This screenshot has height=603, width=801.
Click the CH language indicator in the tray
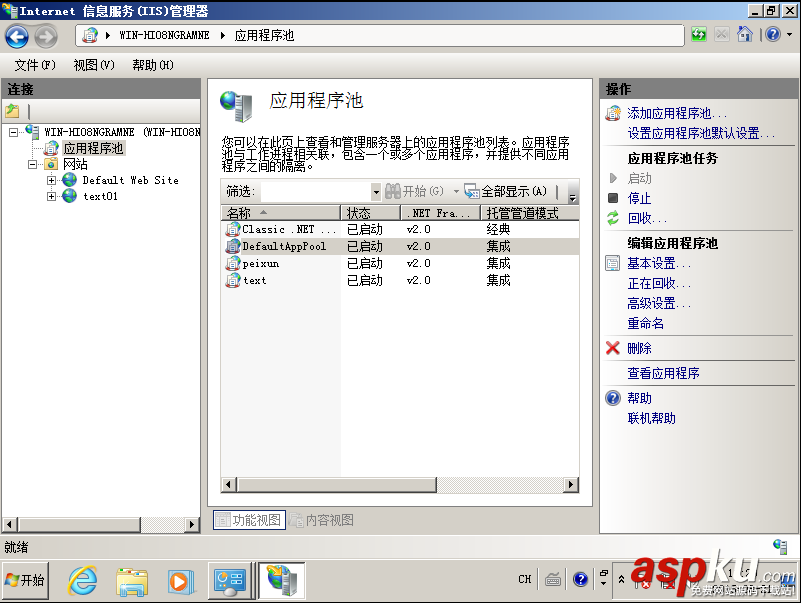point(525,579)
